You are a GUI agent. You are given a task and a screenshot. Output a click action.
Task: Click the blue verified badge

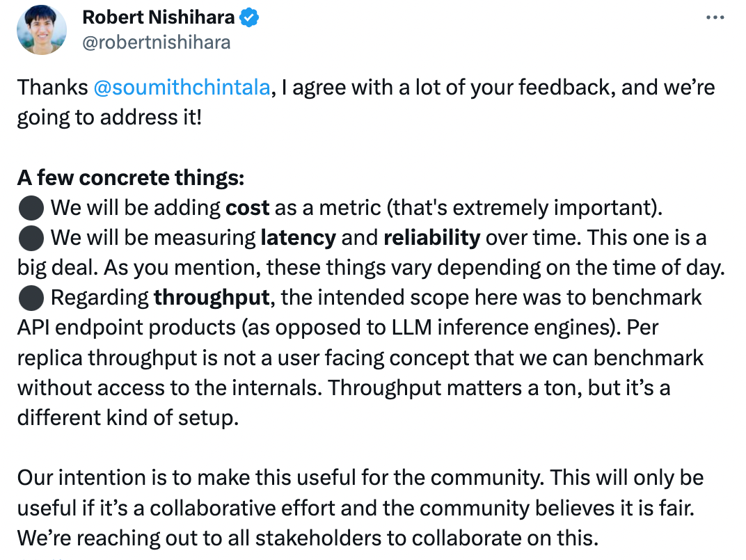coord(249,17)
